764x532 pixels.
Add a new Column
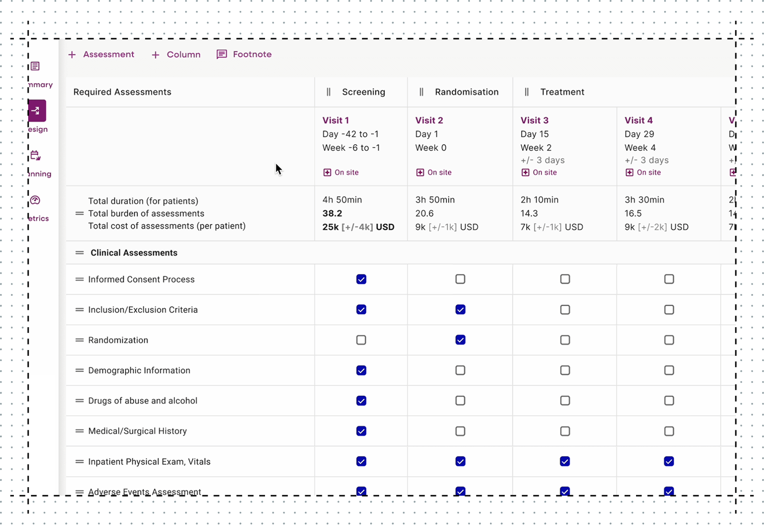click(176, 54)
